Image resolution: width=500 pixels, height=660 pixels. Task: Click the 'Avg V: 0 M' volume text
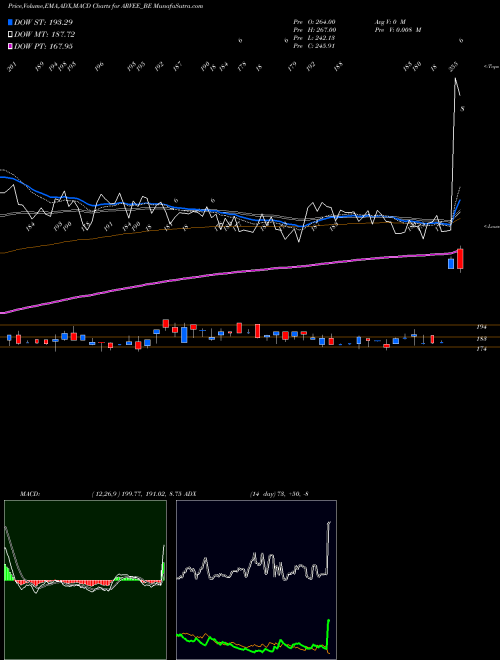click(x=389, y=22)
